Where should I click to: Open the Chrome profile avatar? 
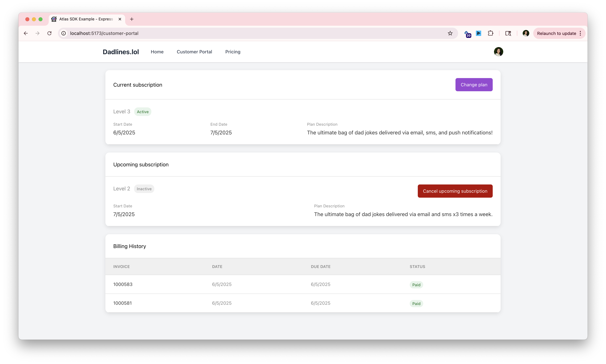[526, 33]
